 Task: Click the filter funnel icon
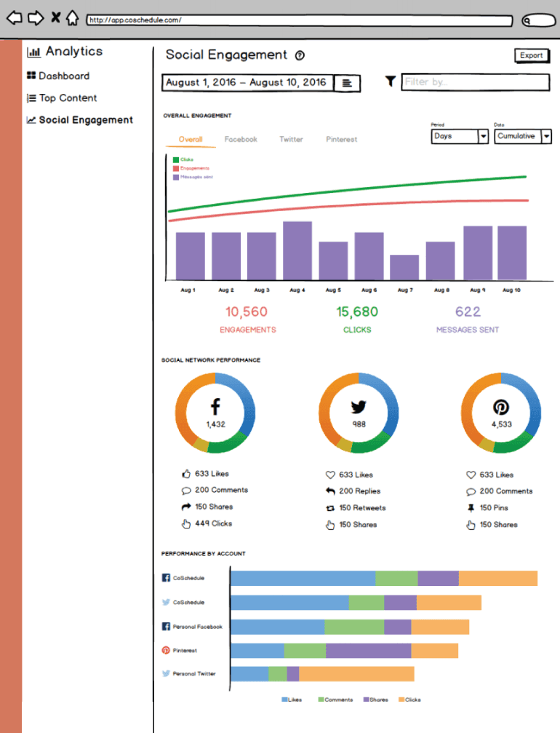(391, 82)
